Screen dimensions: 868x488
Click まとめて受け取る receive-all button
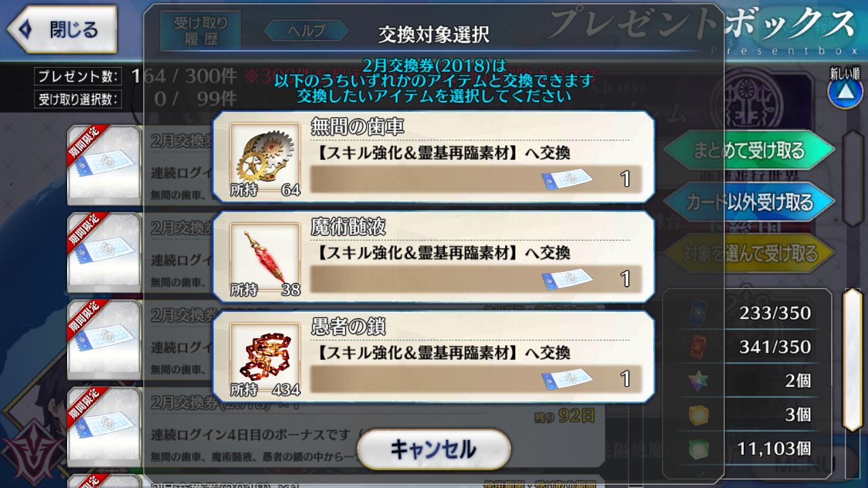(749, 150)
